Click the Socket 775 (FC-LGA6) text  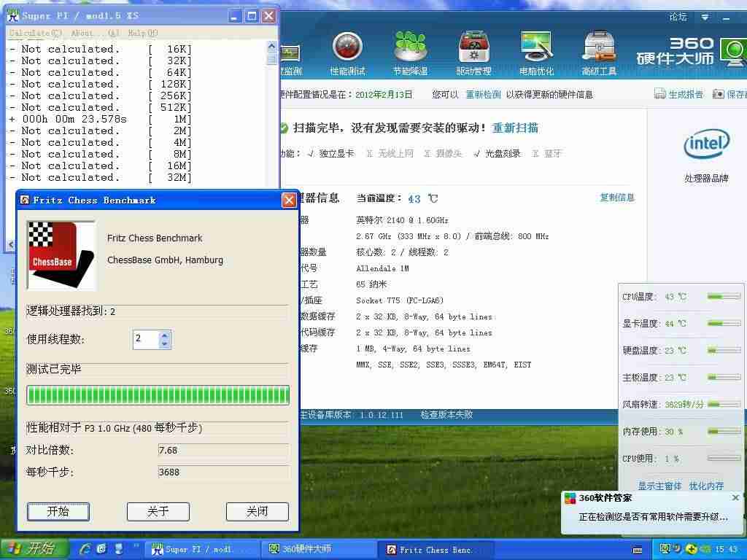(400, 300)
